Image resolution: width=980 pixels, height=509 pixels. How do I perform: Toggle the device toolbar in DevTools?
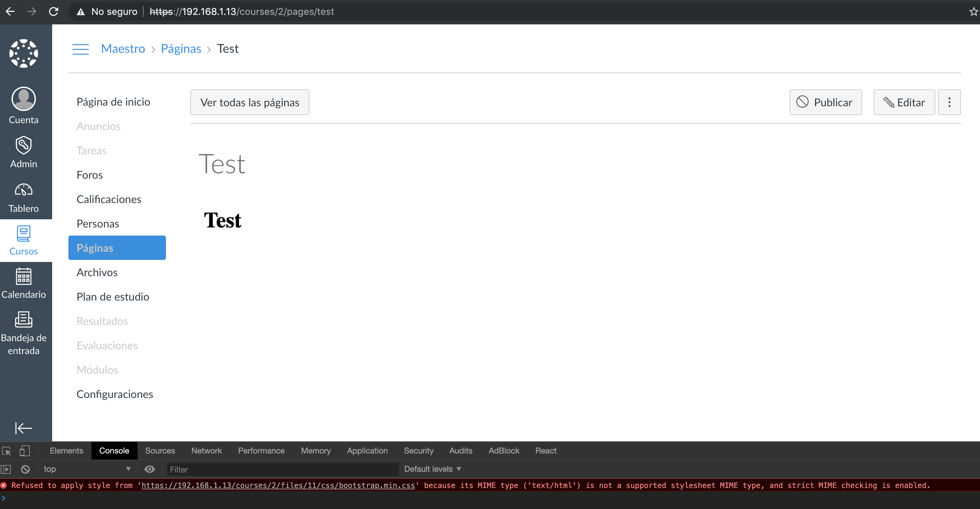24,450
